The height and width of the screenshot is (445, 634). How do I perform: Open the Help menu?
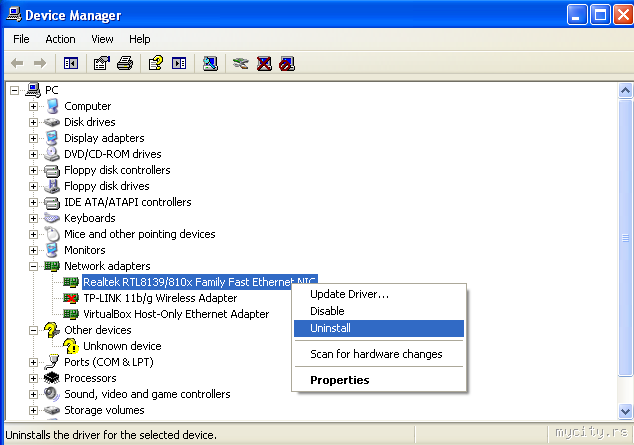pyautogui.click(x=139, y=39)
